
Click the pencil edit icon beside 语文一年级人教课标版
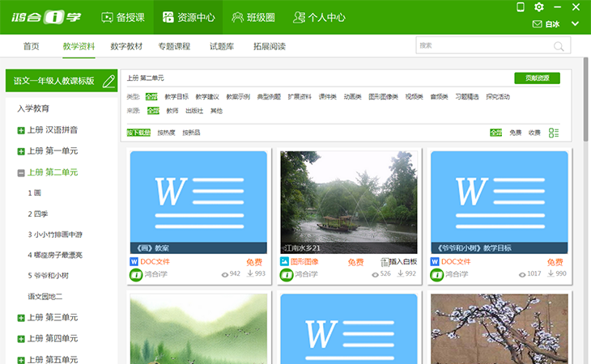pyautogui.click(x=108, y=81)
